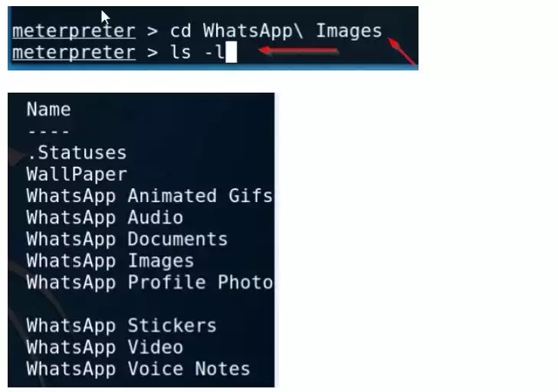
Task: Click the second underlined meterpreter prompt
Action: pos(74,53)
